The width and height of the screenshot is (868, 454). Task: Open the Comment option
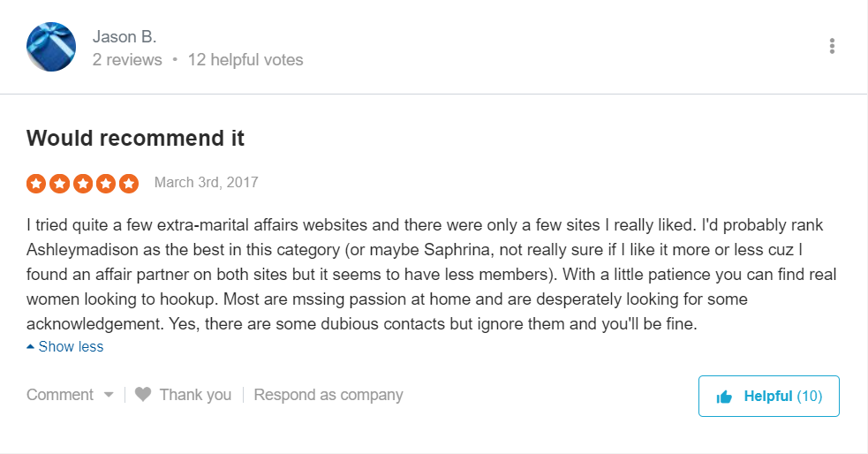[60, 395]
